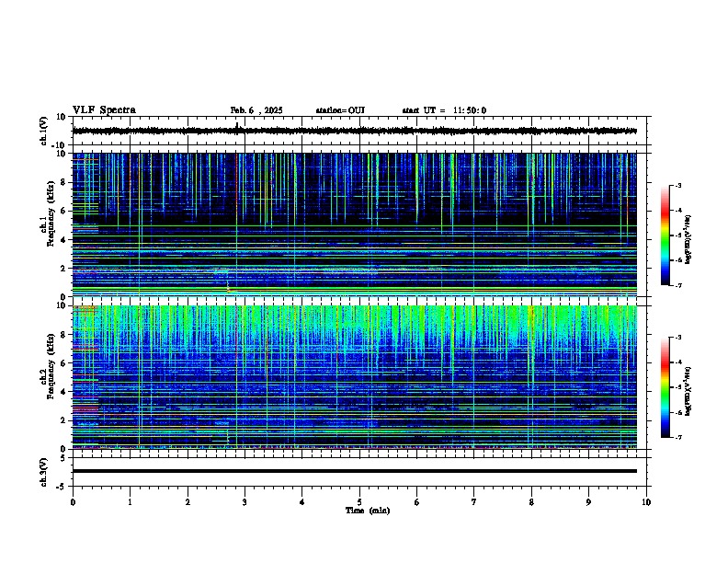Viewport: 728px width, 563px height.
Task: Click the "5" tick on the ch.3(V) axis
Action: tap(64, 458)
